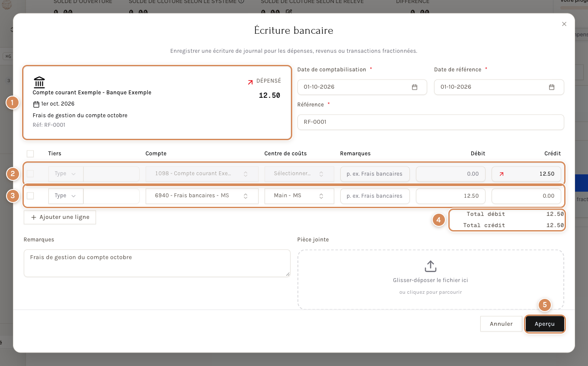Open the 6940 - Frais bancaires - MS account dropdown
588x366 pixels.
(x=202, y=196)
